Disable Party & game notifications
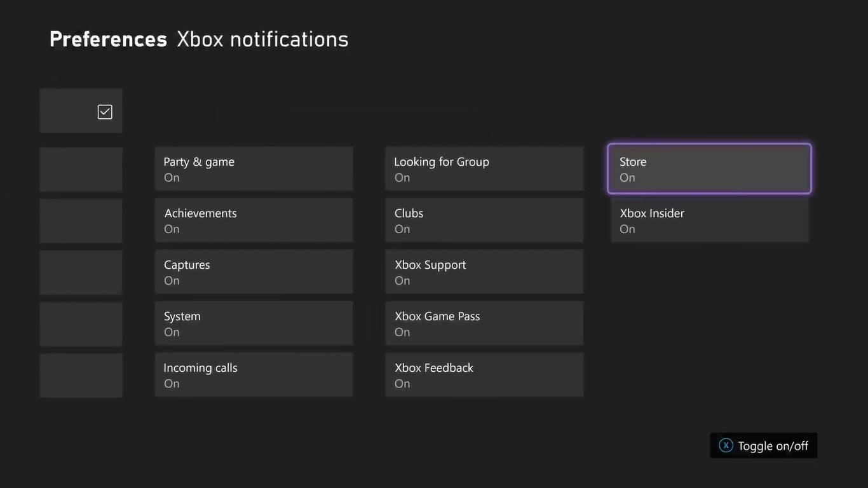The image size is (868, 488). click(x=254, y=169)
